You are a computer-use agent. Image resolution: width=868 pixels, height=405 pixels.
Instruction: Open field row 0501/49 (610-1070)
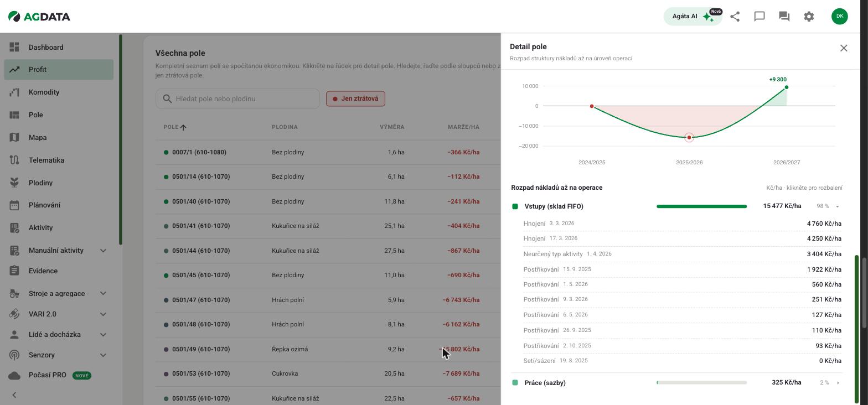328,349
